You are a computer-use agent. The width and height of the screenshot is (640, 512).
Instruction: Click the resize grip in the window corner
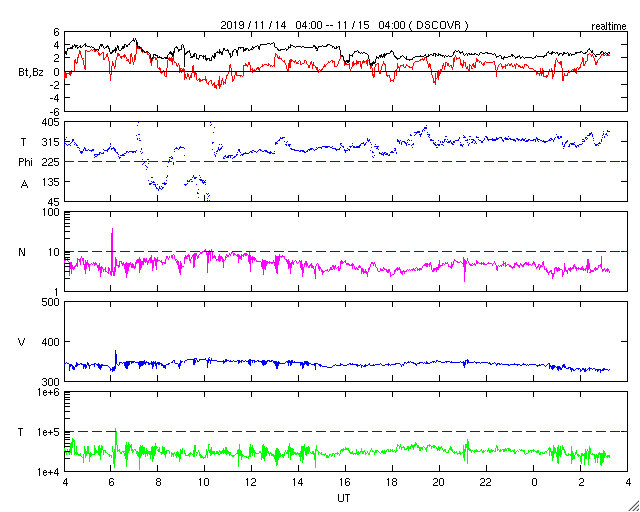634,506
